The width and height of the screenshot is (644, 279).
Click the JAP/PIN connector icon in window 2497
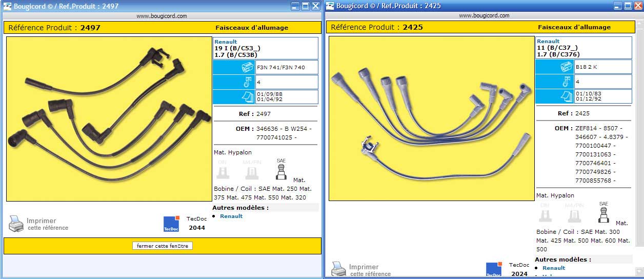tap(252, 169)
